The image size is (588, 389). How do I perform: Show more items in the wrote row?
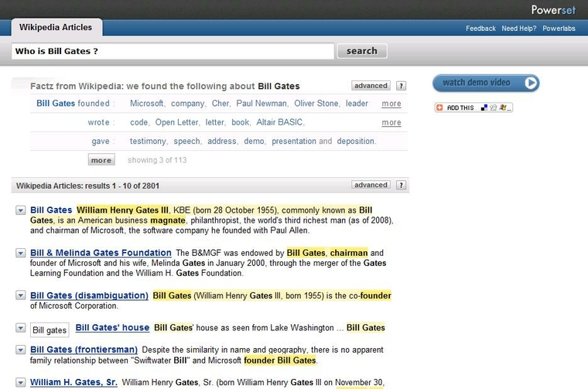tap(391, 122)
